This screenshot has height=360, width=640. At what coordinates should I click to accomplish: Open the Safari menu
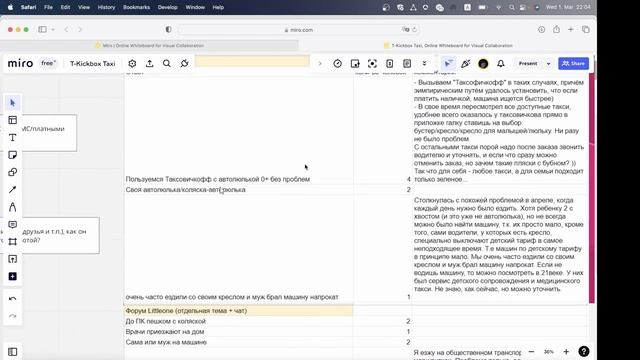(x=29, y=7)
